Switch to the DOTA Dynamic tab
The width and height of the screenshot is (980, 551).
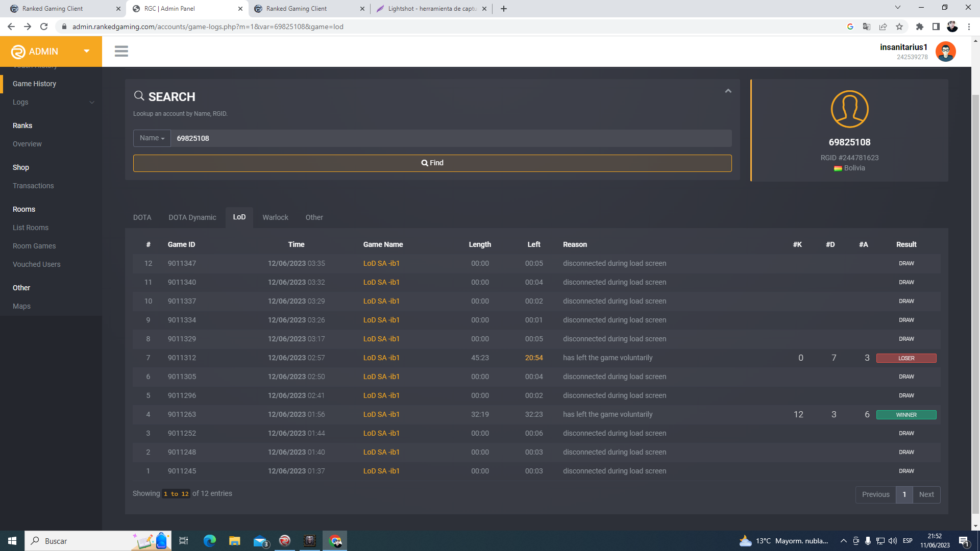tap(192, 217)
